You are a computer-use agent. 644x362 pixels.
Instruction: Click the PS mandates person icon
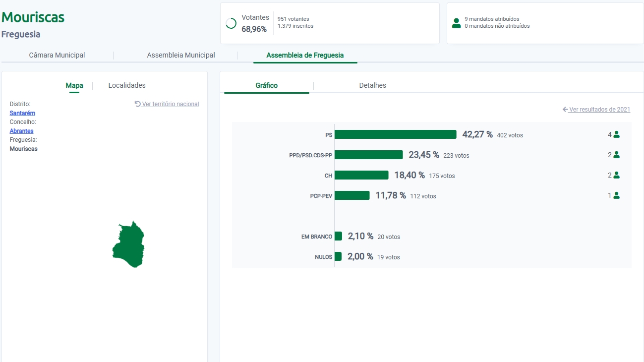pos(616,134)
